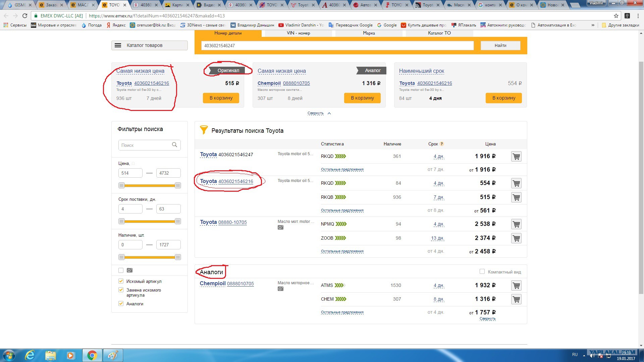Click the part number search field
644x362 pixels.
tap(337, 46)
